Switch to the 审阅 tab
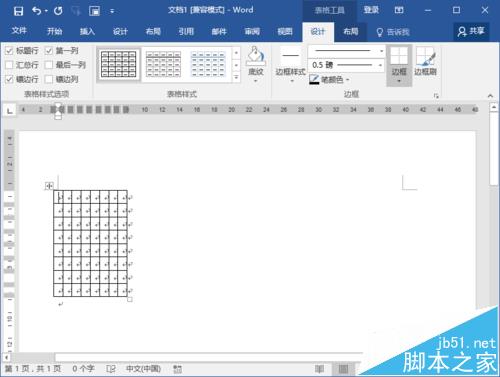The image size is (500, 377). (252, 32)
